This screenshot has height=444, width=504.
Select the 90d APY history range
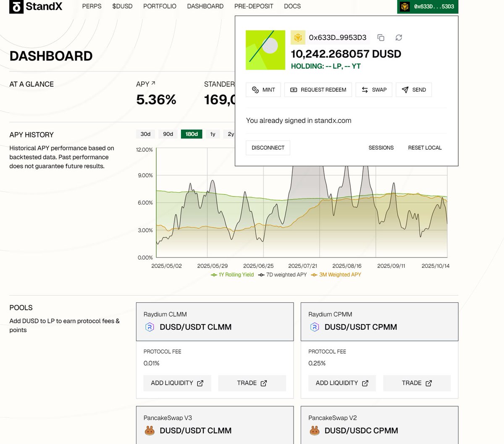pos(168,134)
